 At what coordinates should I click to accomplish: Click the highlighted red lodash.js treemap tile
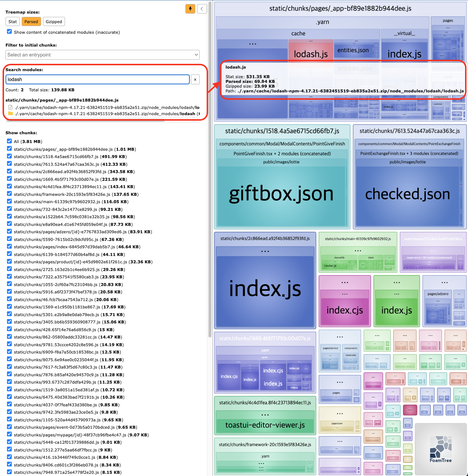[x=311, y=53]
